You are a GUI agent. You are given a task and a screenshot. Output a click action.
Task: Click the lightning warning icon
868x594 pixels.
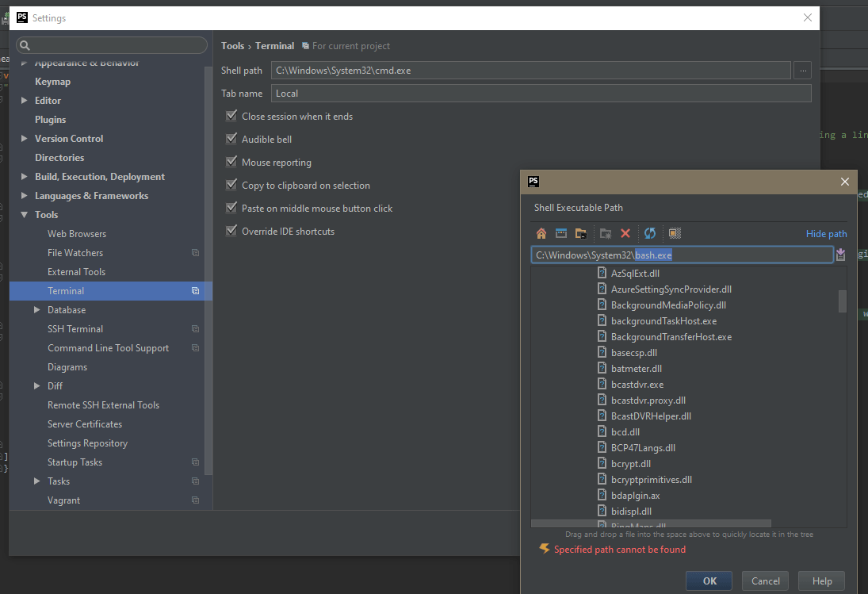click(545, 549)
